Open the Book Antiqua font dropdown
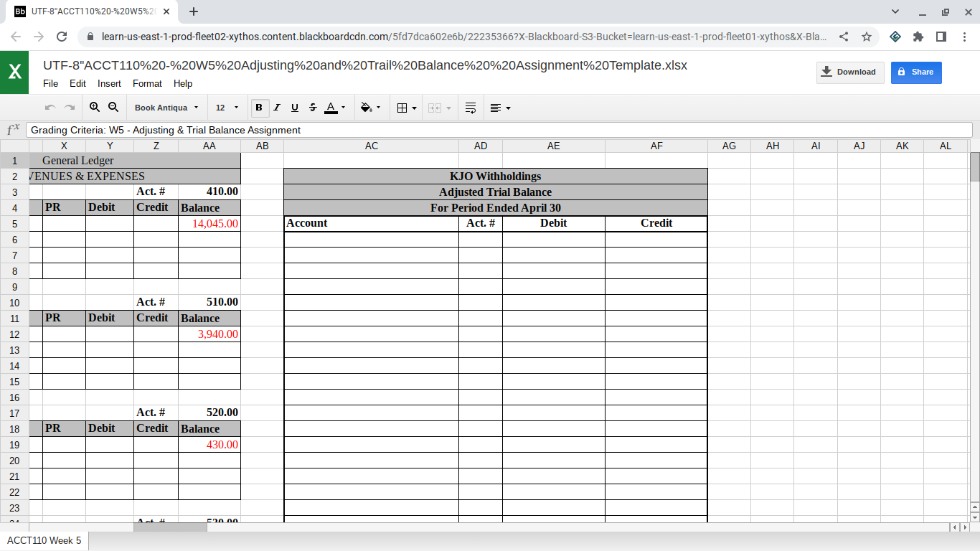This screenshot has width=980, height=551. click(x=166, y=108)
